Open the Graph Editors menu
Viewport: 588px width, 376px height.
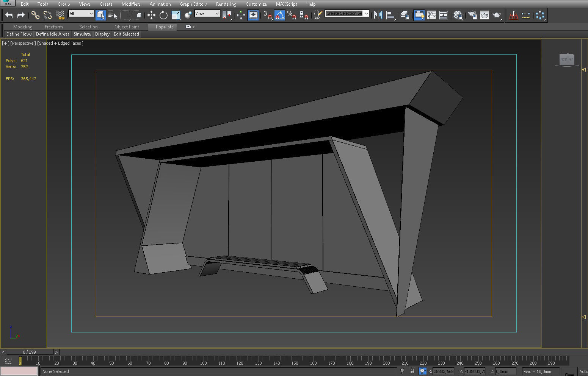[x=193, y=4]
